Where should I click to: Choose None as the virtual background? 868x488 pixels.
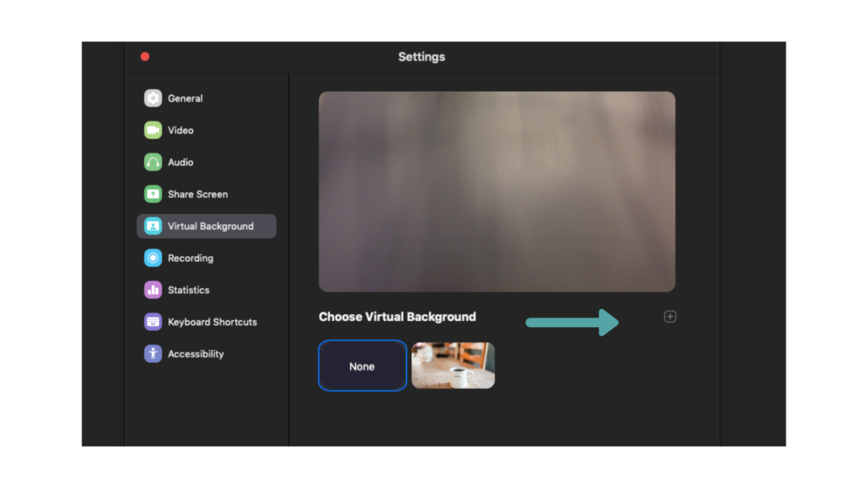click(362, 366)
